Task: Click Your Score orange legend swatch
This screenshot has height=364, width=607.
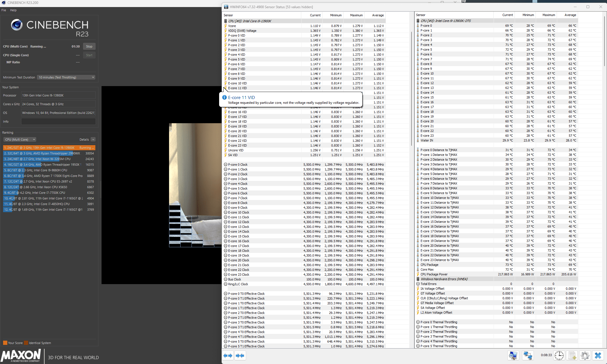Action: click(x=5, y=343)
